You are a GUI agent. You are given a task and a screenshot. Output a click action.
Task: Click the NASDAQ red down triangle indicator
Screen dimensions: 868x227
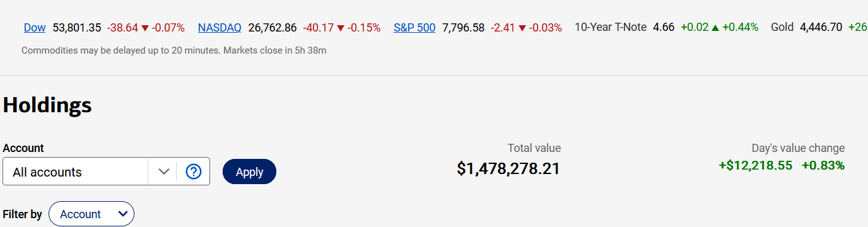[x=341, y=28]
